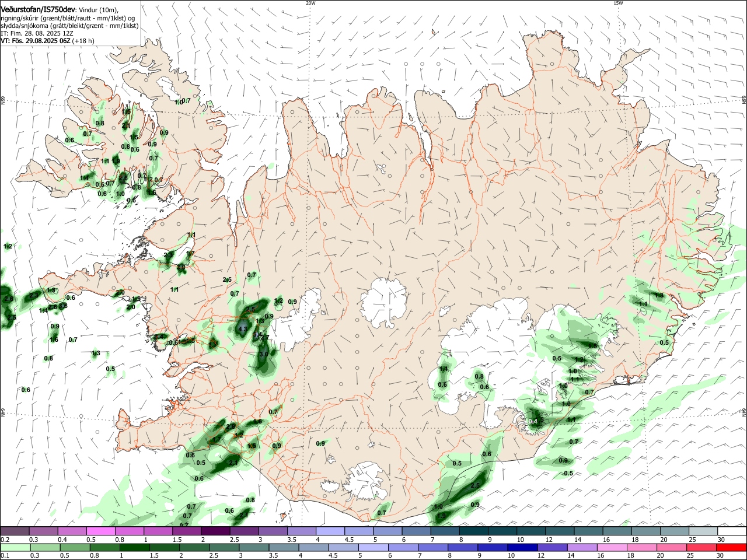This screenshot has width=747, height=560.
Task: Click the 20W longitude label
Action: [310, 3]
